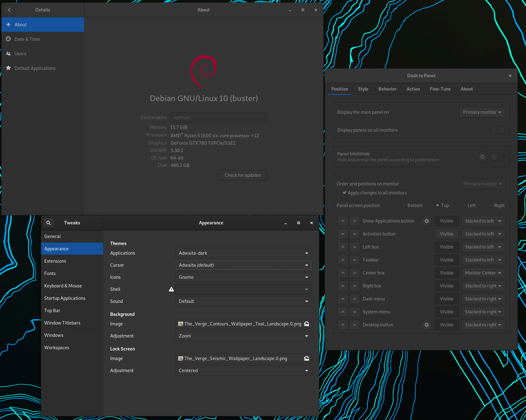Select Left panel screen position
526x420 pixels.
point(468,206)
